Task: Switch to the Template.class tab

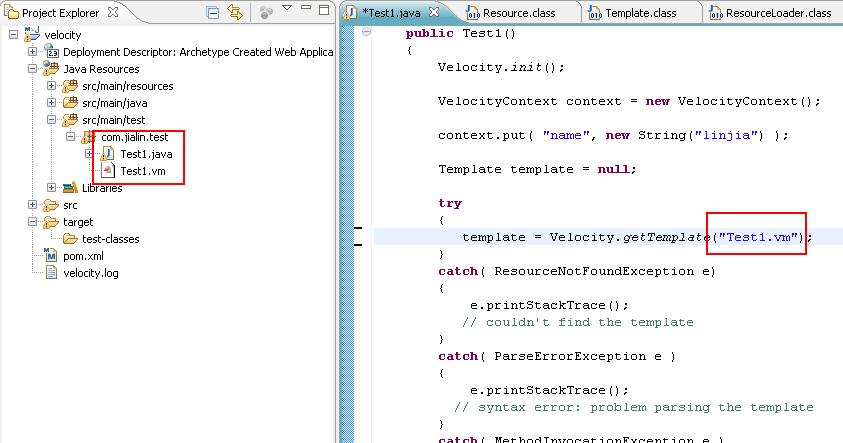Action: click(641, 13)
